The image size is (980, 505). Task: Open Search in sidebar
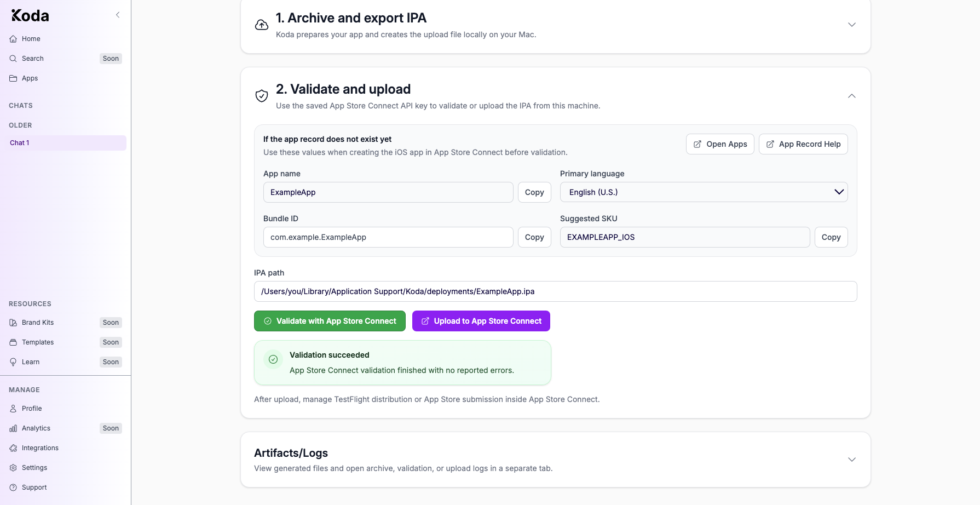click(x=65, y=59)
